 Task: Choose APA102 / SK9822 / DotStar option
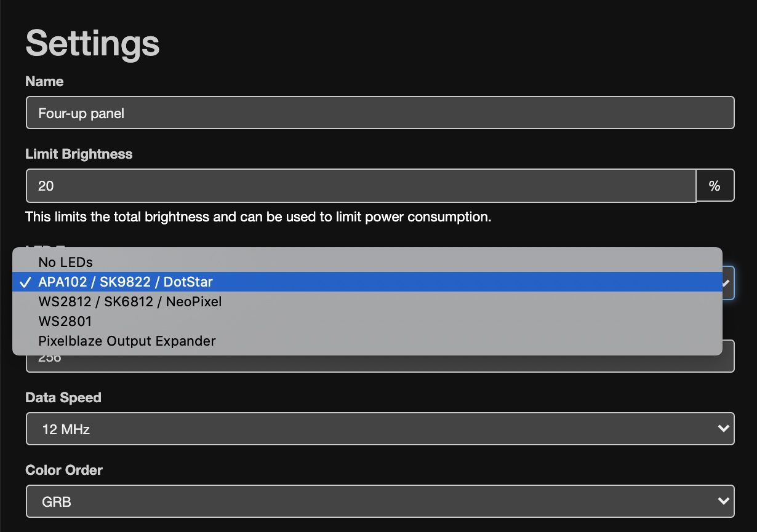[x=126, y=282]
